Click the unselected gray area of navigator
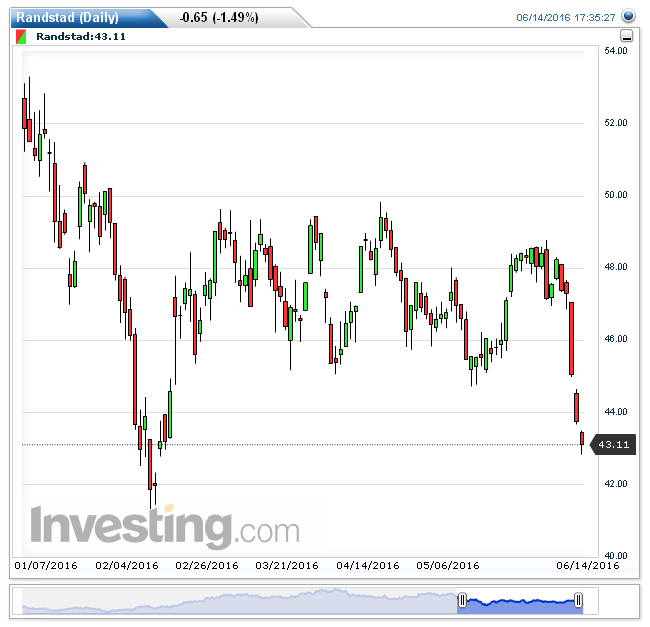Image resolution: width=650 pixels, height=627 pixels. 240,601
